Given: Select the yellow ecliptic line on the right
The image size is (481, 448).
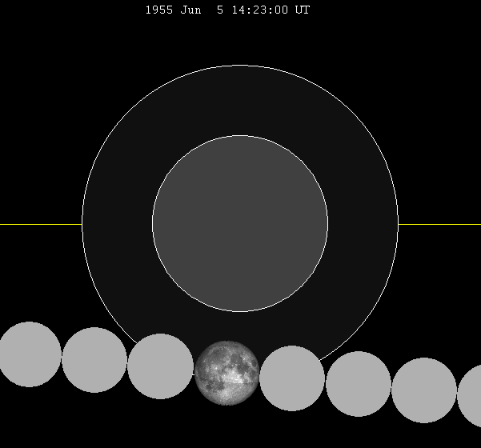Looking at the screenshot, I should coord(439,224).
